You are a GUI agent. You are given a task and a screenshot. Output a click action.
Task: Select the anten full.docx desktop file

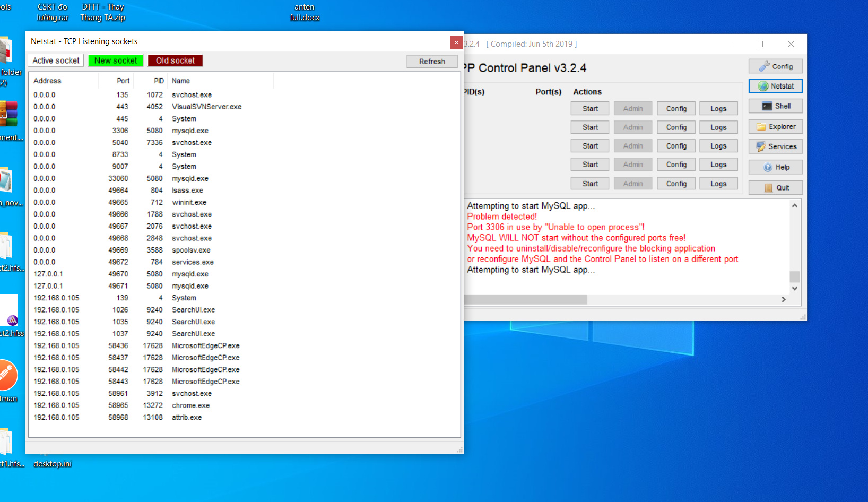tap(305, 12)
